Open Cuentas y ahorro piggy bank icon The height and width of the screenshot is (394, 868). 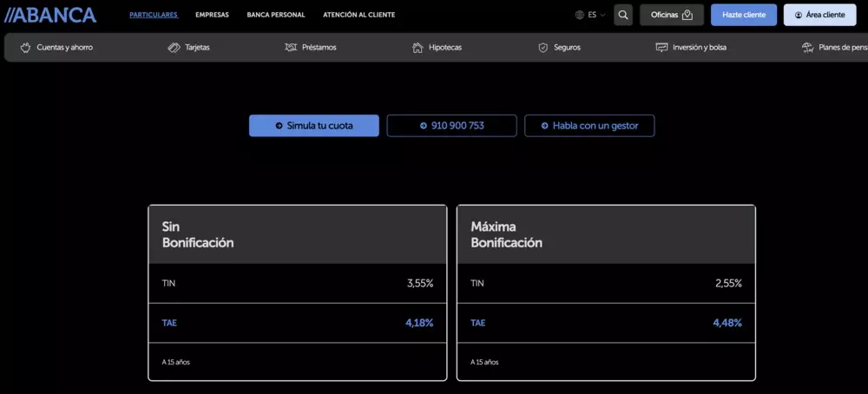[x=25, y=48]
